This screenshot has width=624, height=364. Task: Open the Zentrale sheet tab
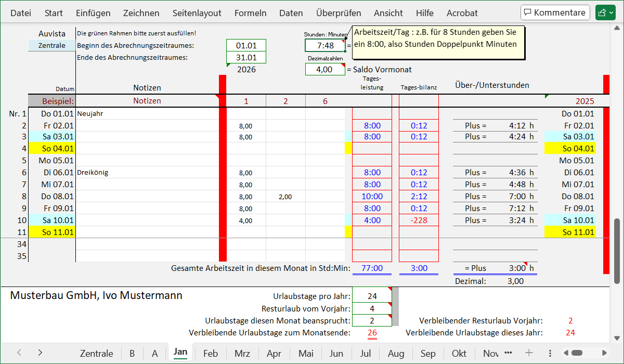tap(96, 353)
